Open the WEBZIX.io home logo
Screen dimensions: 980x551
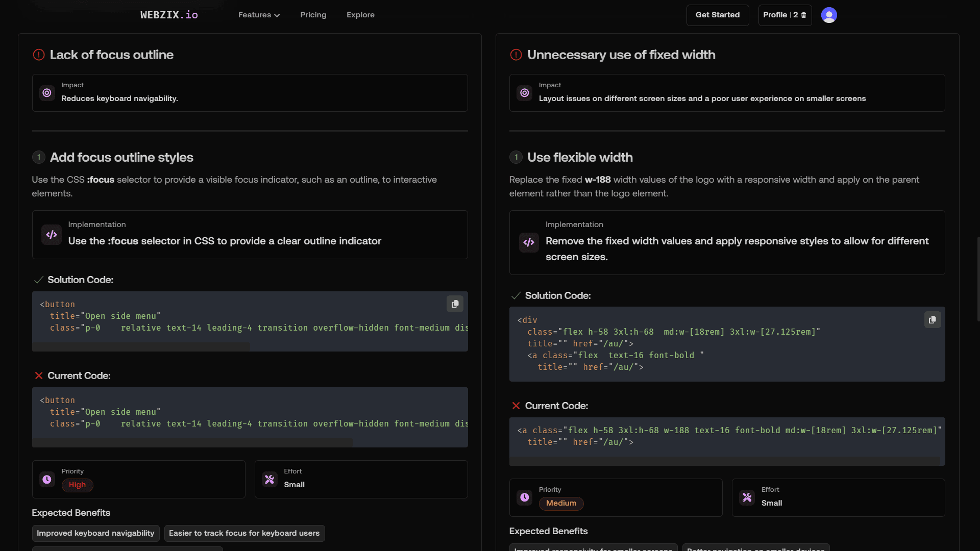[169, 15]
